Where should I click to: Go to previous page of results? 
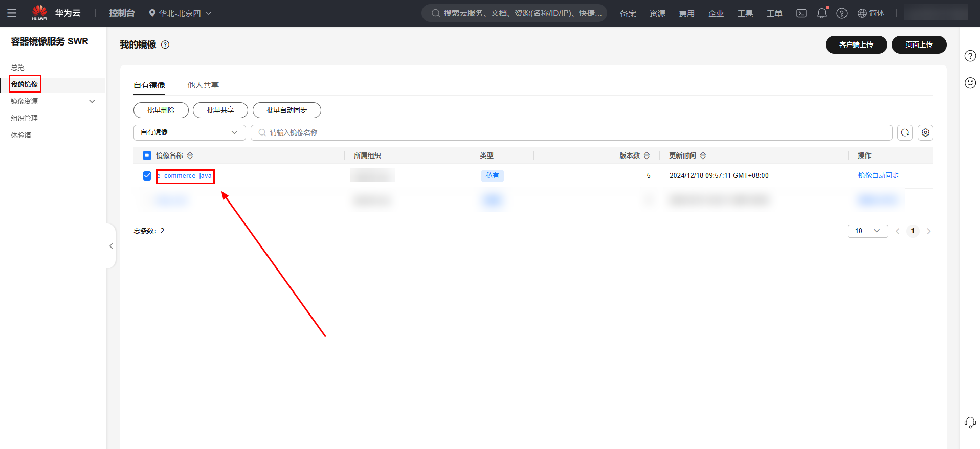point(898,231)
